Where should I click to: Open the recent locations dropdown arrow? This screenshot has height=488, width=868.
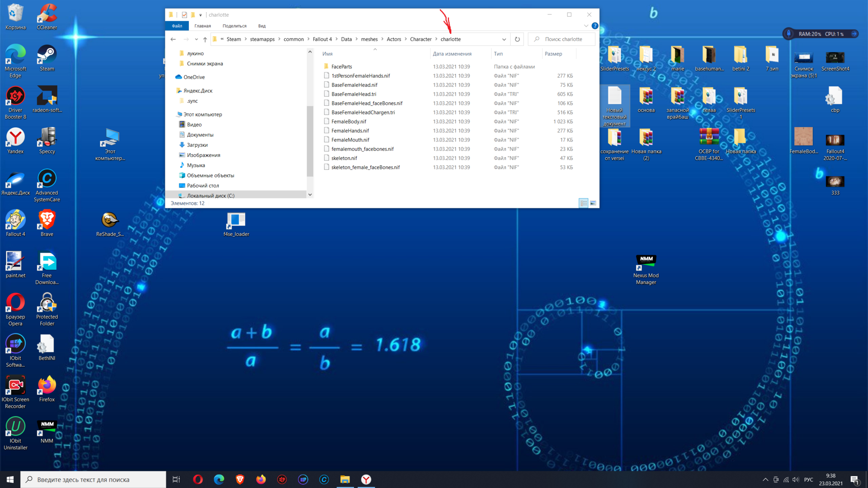196,39
